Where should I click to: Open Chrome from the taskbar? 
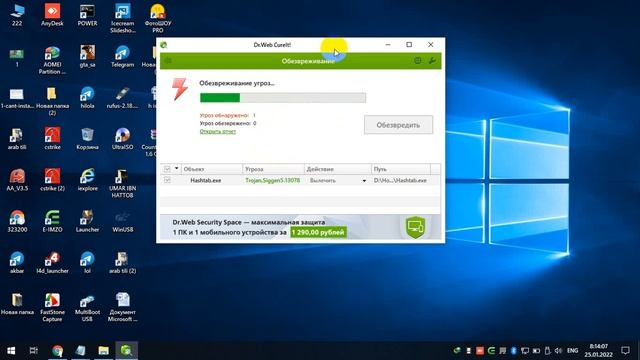click(58, 351)
